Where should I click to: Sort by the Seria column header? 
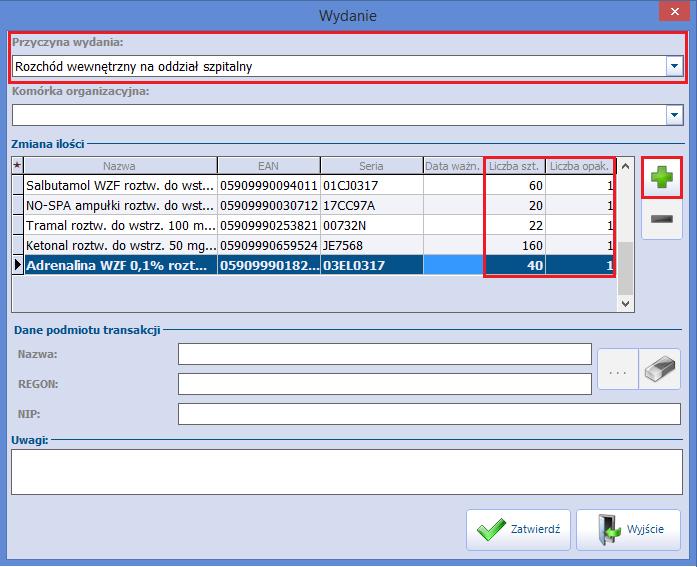tap(371, 166)
